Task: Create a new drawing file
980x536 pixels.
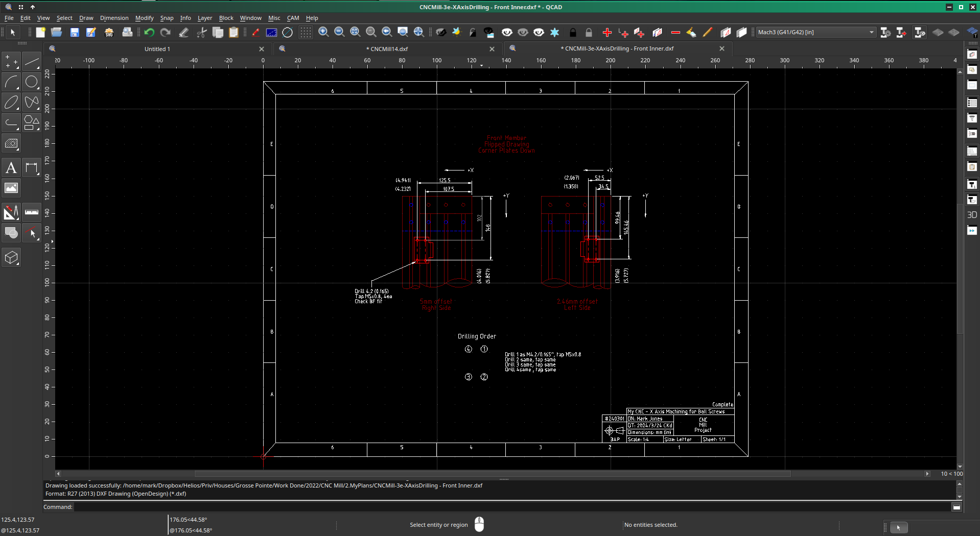Action: [40, 32]
